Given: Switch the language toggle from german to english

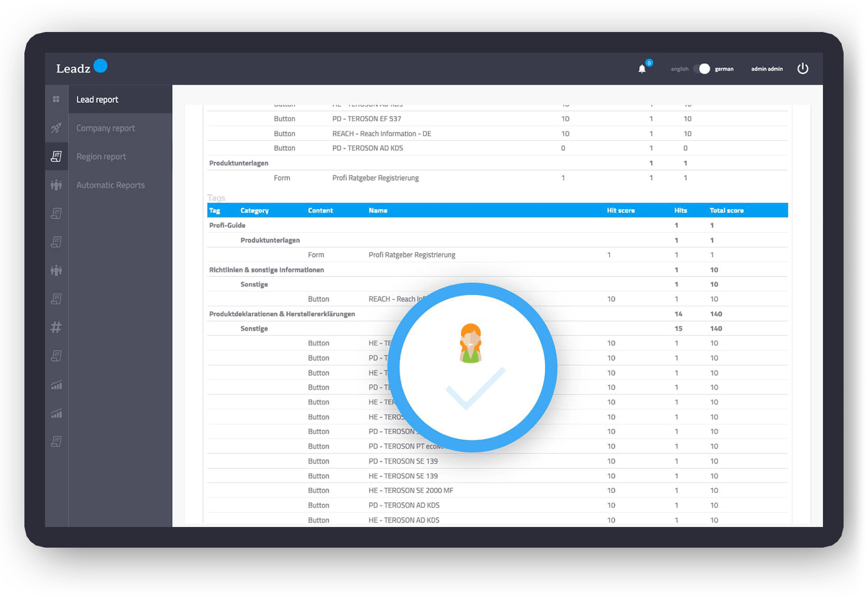Looking at the screenshot, I should pyautogui.click(x=703, y=69).
